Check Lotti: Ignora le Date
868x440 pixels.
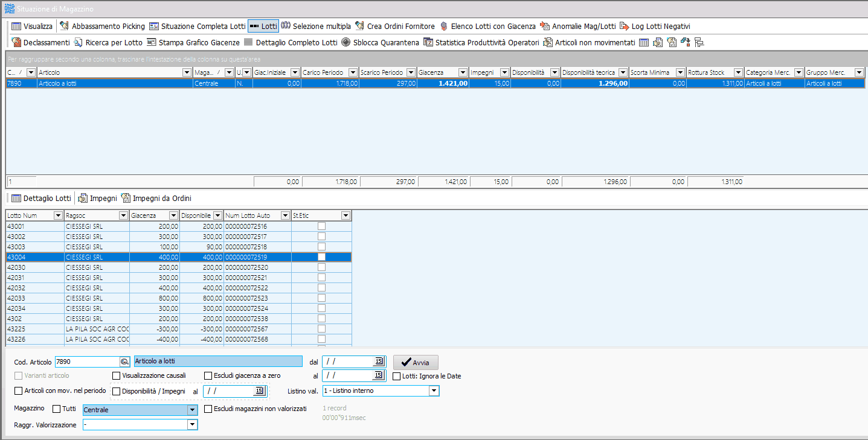(x=397, y=376)
